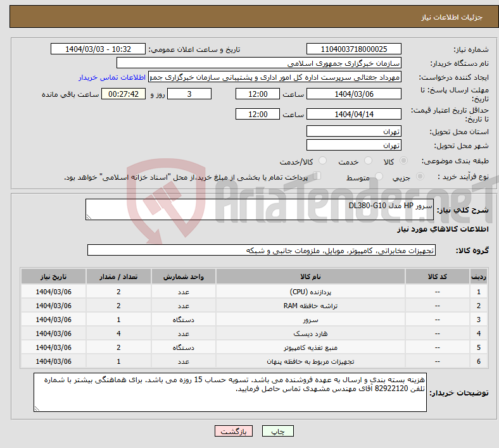Select the کالا/خدمت radio button

click(322, 161)
